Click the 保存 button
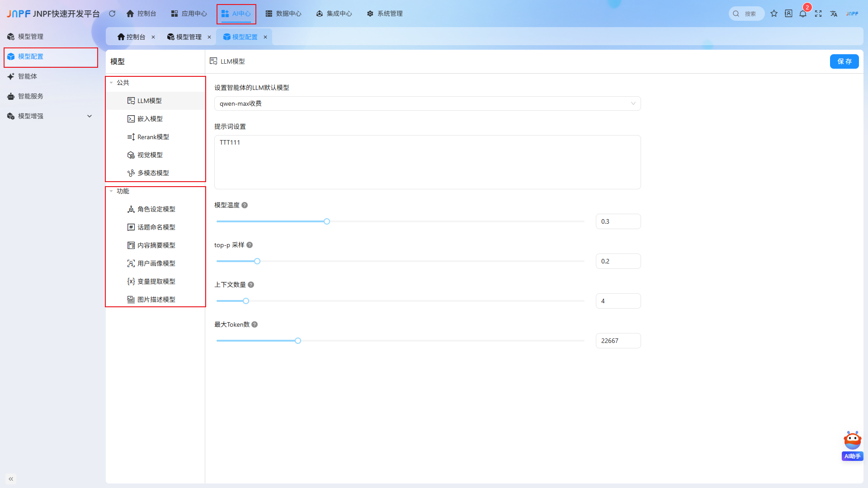The image size is (868, 488). 844,61
